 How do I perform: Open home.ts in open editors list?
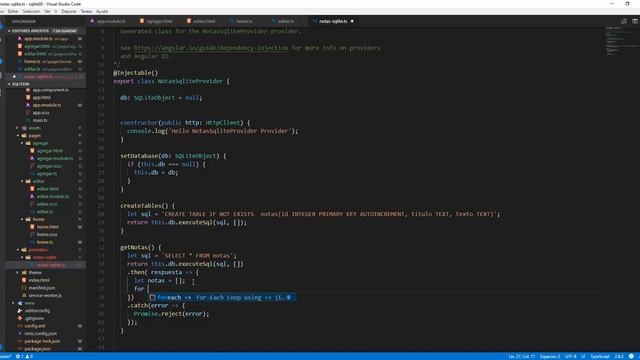pos(46,62)
